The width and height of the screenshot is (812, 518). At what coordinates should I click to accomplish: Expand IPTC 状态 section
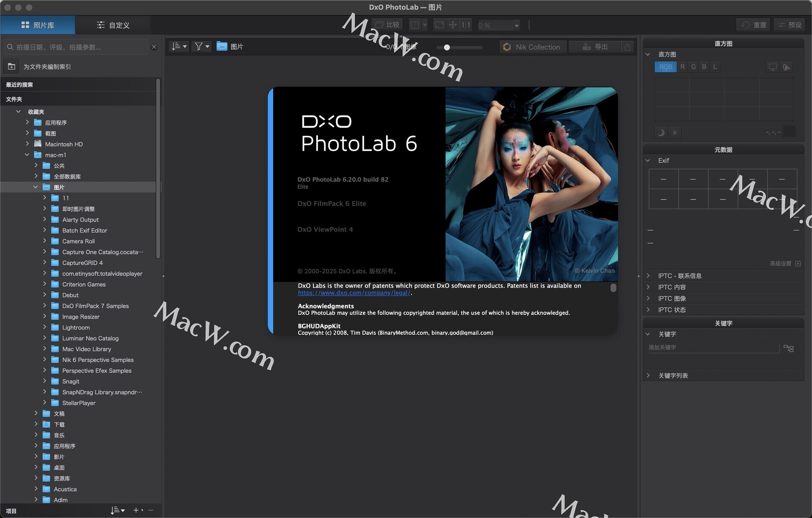pos(647,310)
